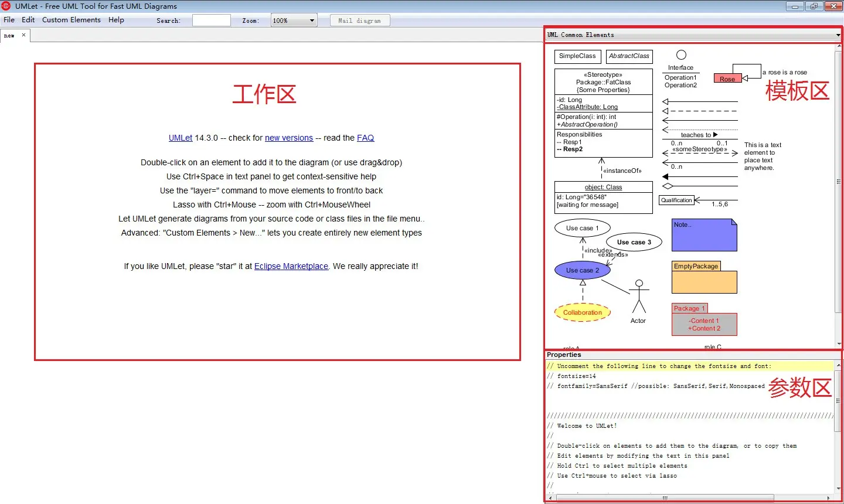Select the Use case 1 ellipse
The height and width of the screenshot is (504, 844).
click(583, 228)
